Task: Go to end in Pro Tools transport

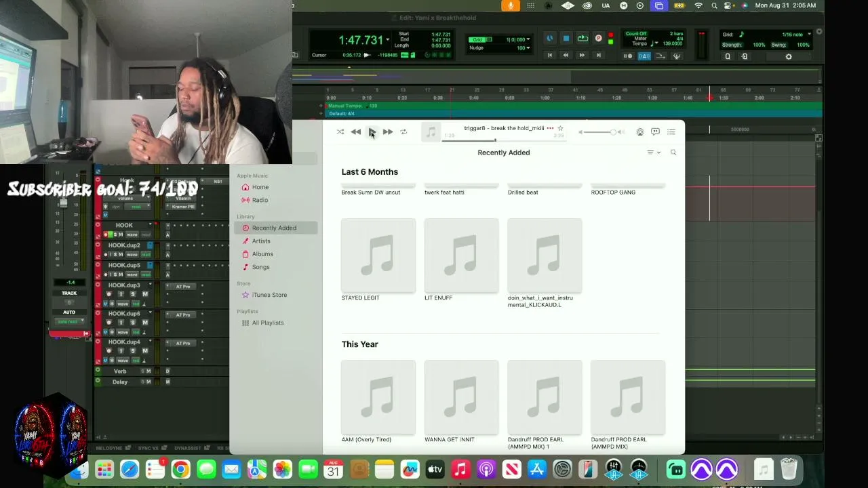Action: (598, 56)
